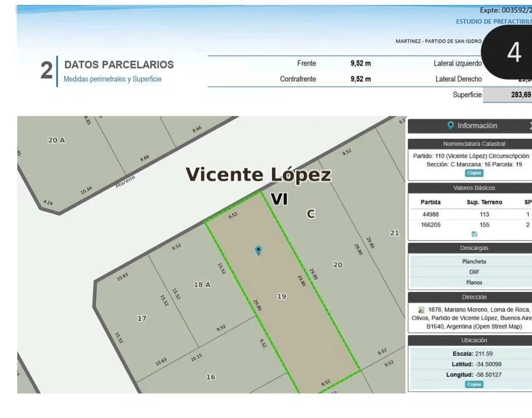Copy the Nomenclatura Catastral data

pyautogui.click(x=474, y=173)
